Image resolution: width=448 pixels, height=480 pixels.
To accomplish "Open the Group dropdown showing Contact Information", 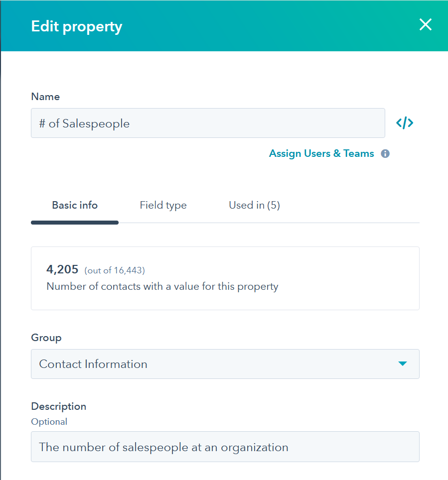I will point(214,364).
